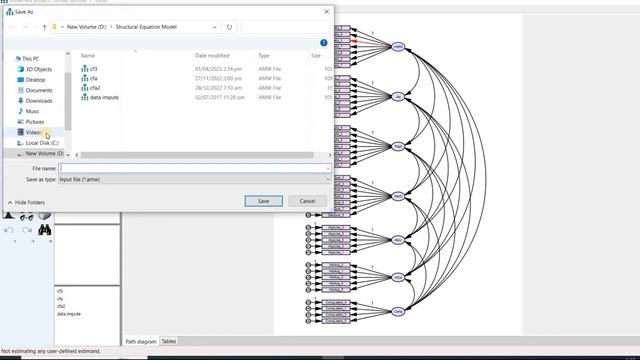The image size is (640, 360).
Task: Sort files by Type column
Action: point(264,56)
